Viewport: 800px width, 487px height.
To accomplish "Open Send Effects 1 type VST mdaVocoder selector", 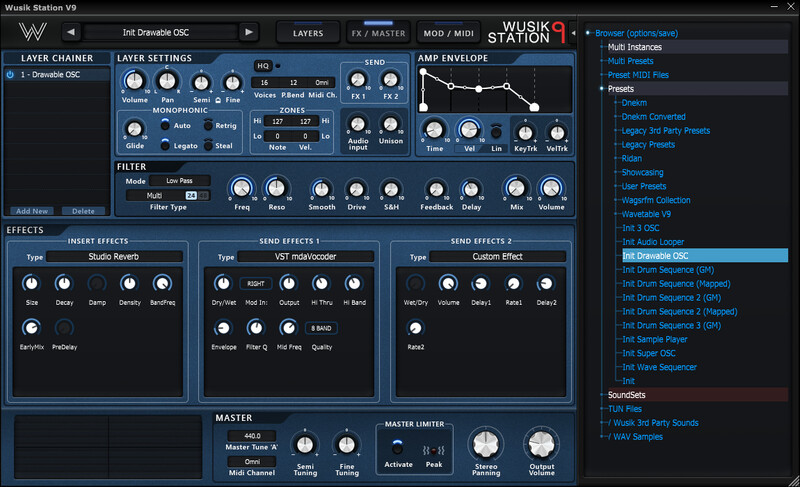I will point(306,257).
